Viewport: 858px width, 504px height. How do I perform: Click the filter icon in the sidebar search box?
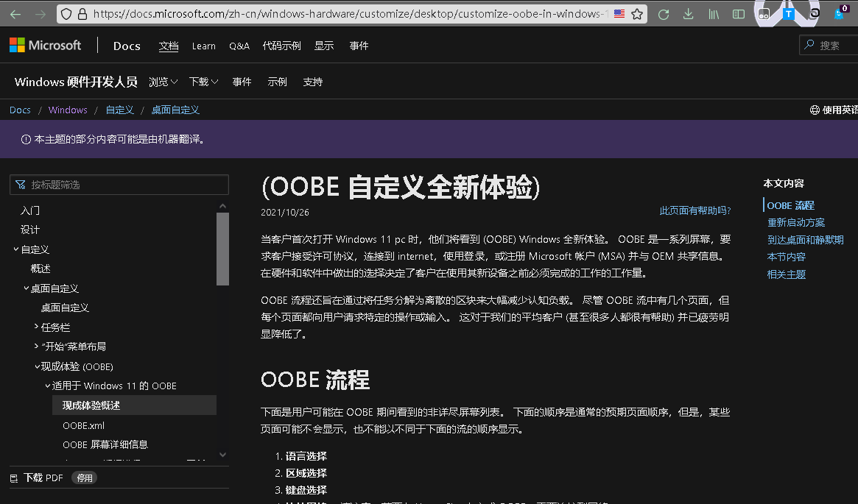(18, 185)
